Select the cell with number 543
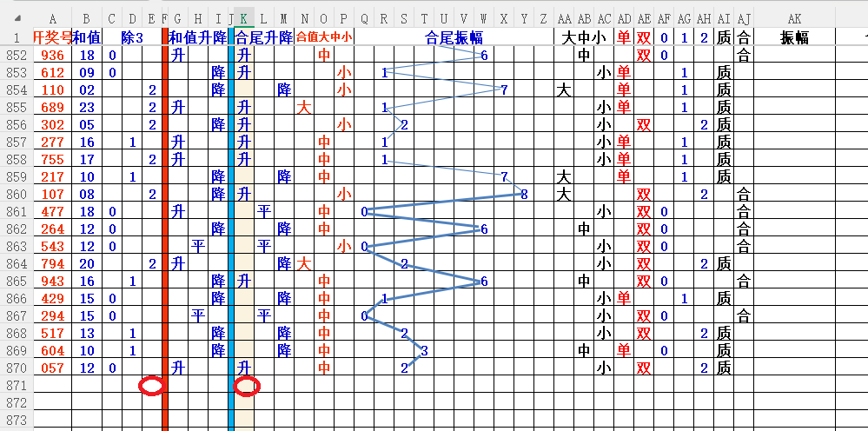 pyautogui.click(x=53, y=246)
